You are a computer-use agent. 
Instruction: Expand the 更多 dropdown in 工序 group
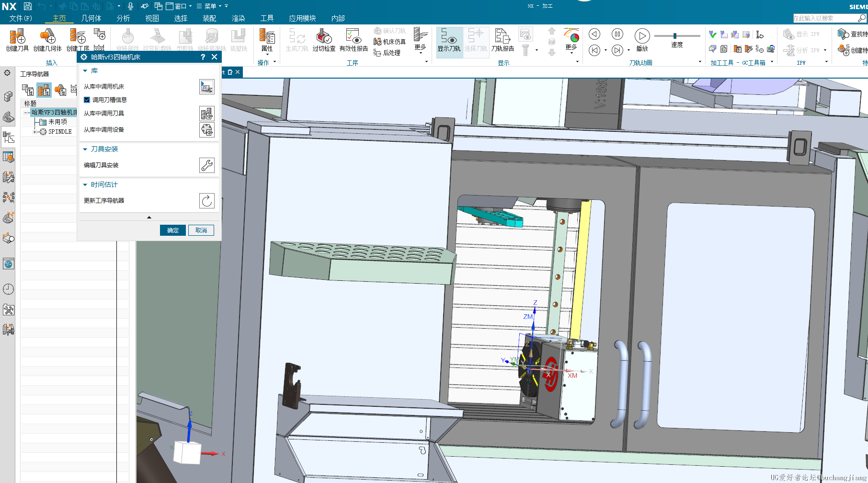pos(420,41)
